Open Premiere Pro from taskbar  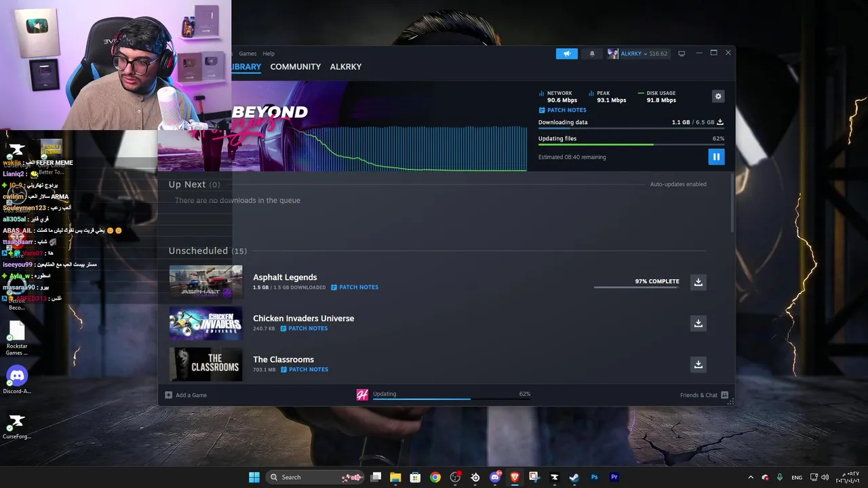pos(614,477)
